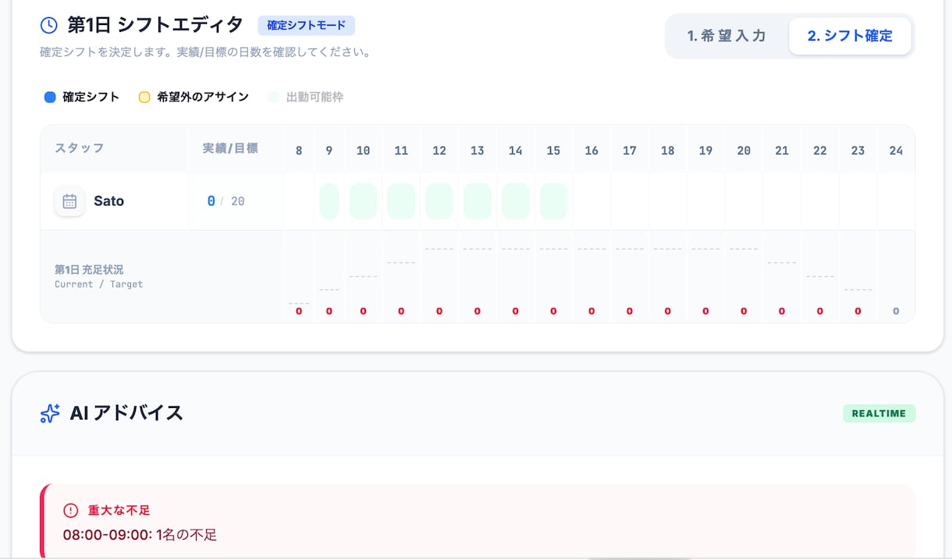The image size is (952, 560).
Task: Click the alert icon next to 重大な不足
Action: [71, 510]
